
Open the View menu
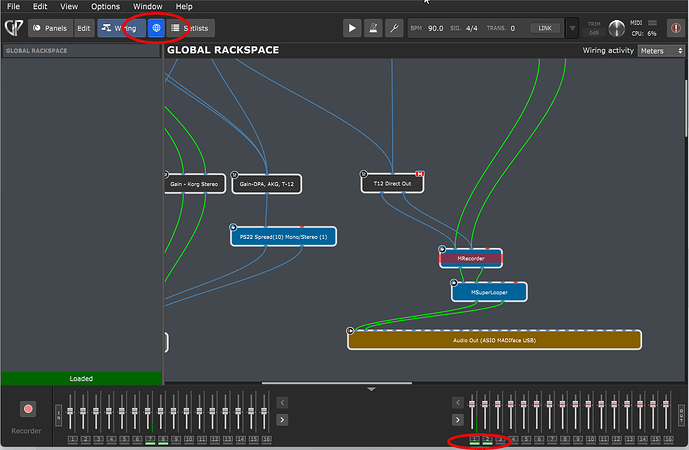coord(69,6)
